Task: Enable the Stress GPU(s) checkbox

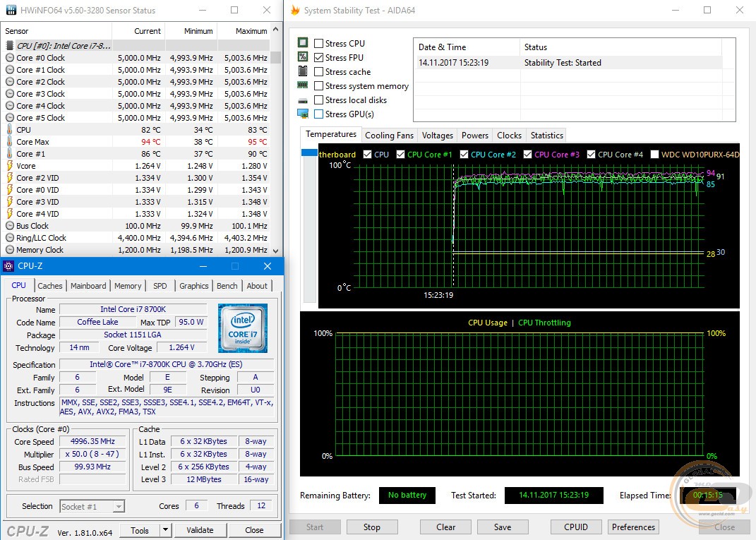Action: click(x=318, y=114)
